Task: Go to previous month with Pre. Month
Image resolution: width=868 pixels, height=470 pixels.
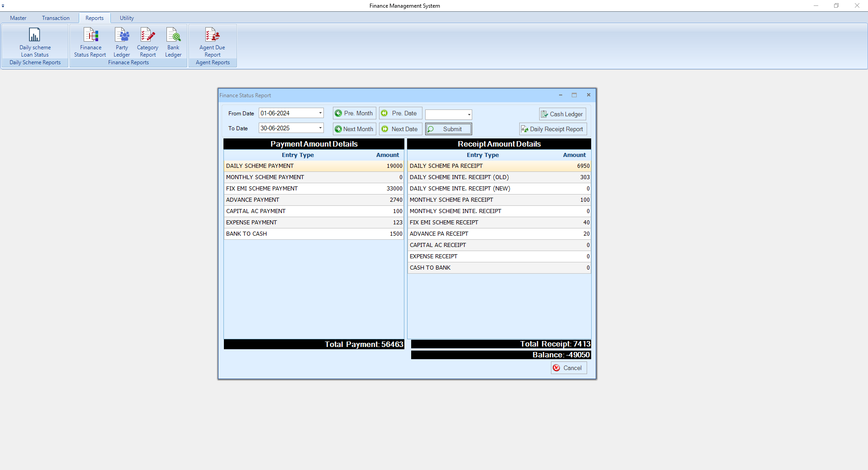Action: click(354, 114)
